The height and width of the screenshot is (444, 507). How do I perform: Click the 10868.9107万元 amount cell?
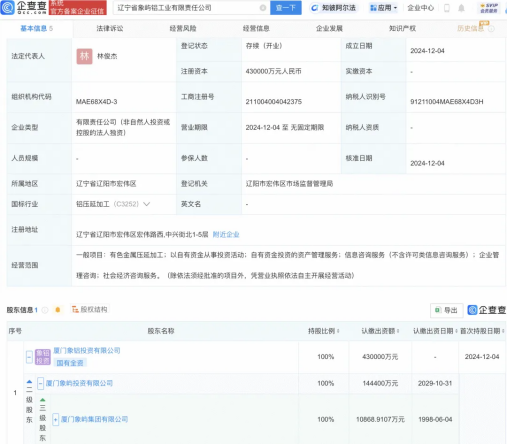[x=380, y=419]
